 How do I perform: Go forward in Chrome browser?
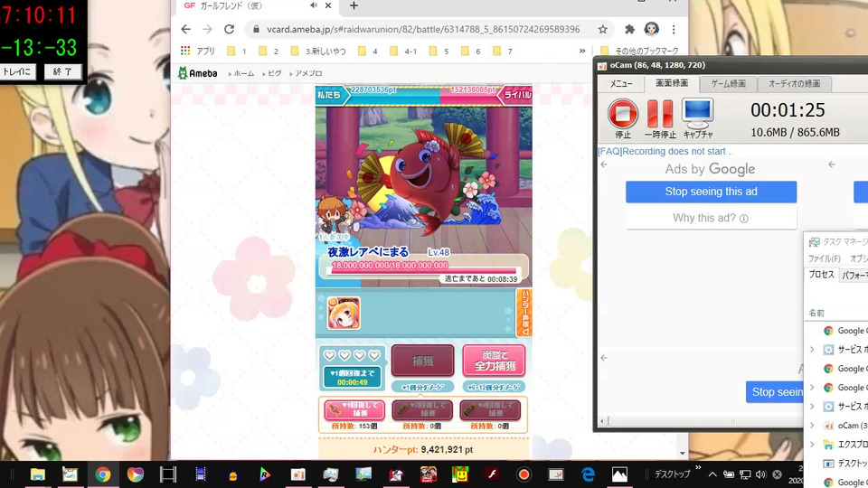click(x=207, y=29)
